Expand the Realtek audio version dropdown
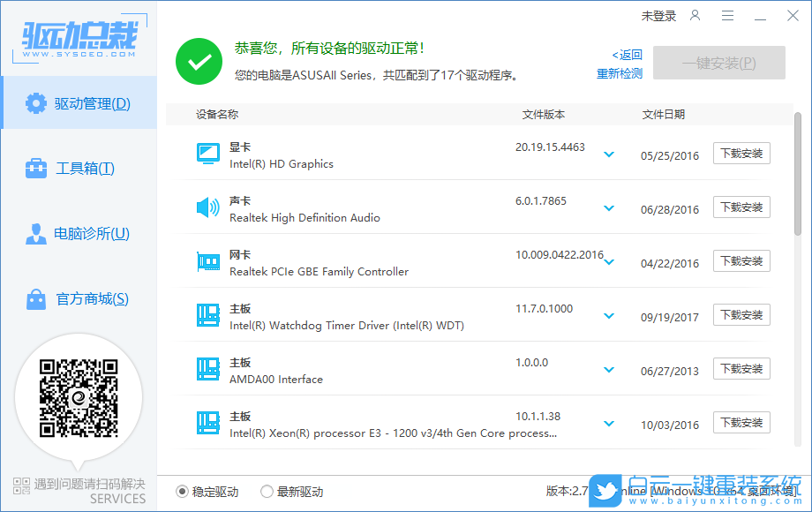Image resolution: width=812 pixels, height=512 pixels. [609, 207]
